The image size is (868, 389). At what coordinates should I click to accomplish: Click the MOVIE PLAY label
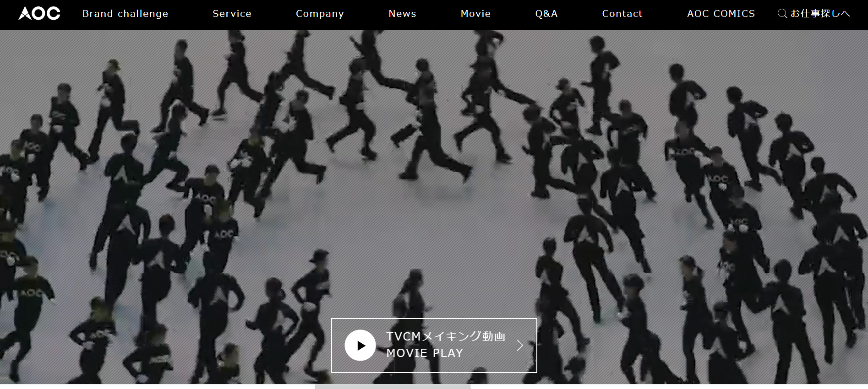425,353
